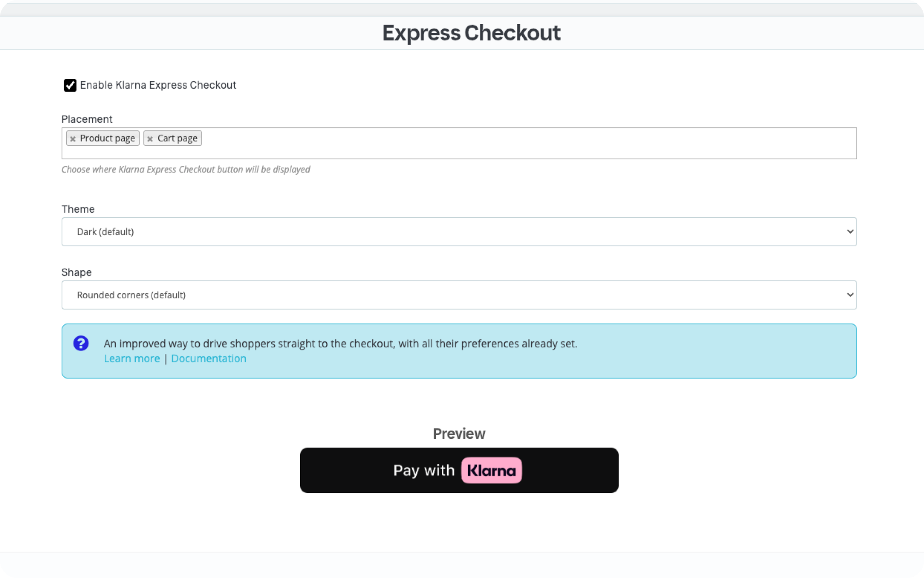Remove the Product page placement tag
The width and height of the screenshot is (924, 578).
coord(73,138)
